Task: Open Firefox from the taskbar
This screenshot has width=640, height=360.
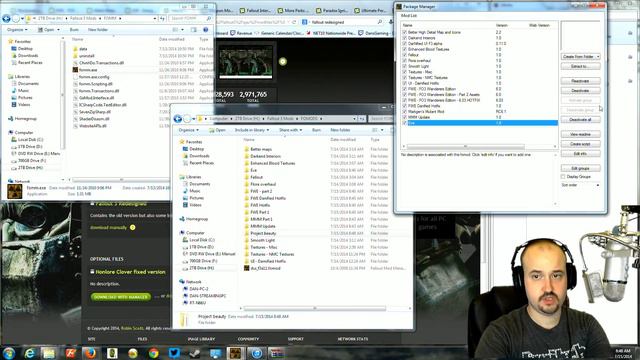Action: [x=90, y=353]
